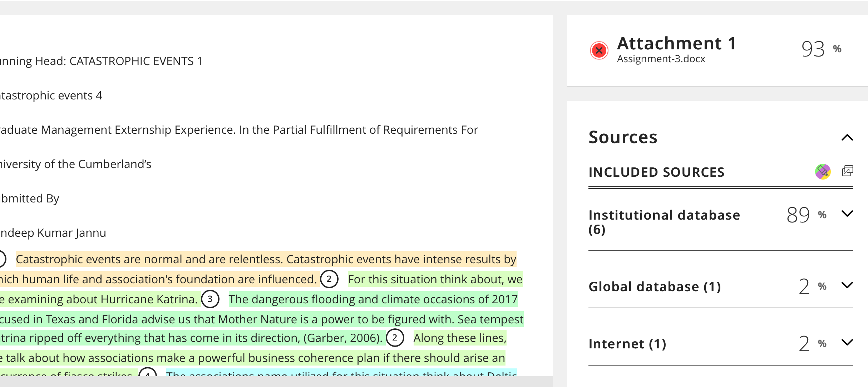868x387 pixels.
Task: Expand the Internet source group
Action: [x=847, y=343]
